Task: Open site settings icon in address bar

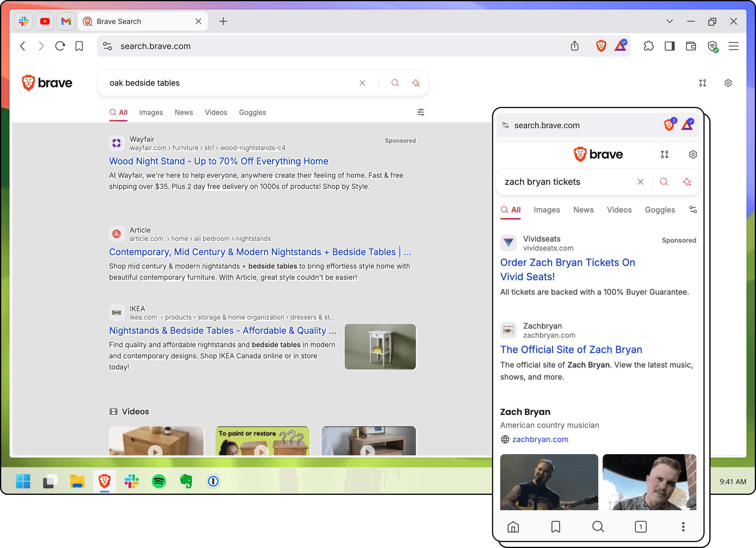Action: click(x=107, y=46)
